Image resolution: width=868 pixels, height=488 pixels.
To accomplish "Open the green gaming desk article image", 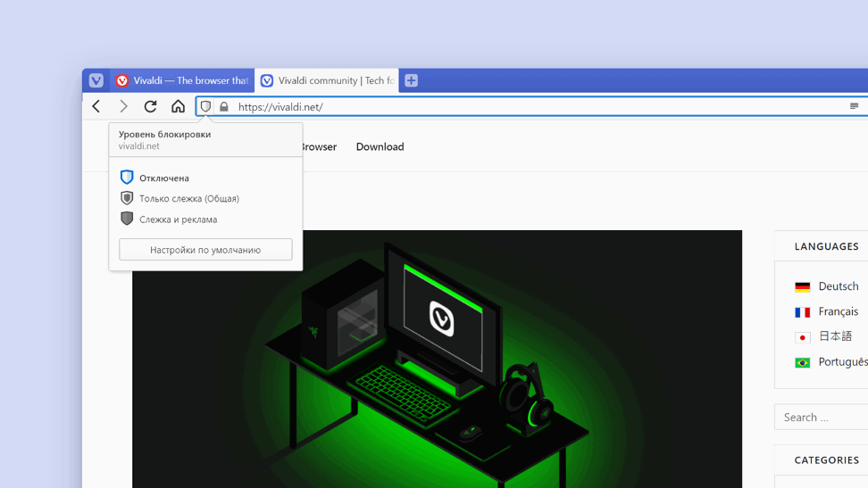I will pos(437,359).
